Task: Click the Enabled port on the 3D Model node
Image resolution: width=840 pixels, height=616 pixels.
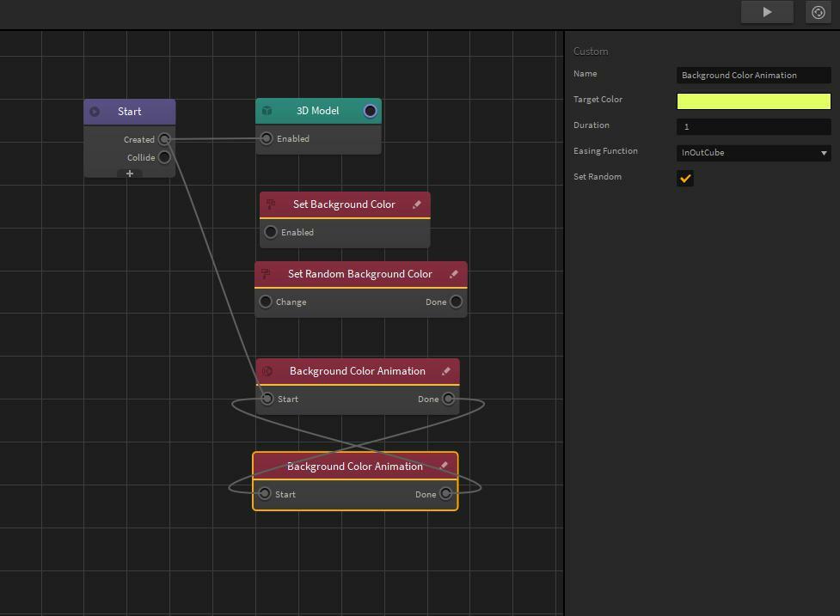Action: (x=270, y=137)
